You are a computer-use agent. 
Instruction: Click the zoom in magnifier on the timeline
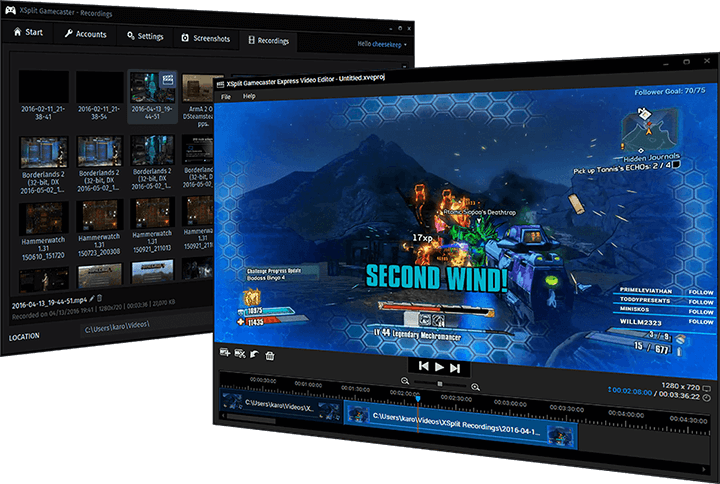point(476,387)
